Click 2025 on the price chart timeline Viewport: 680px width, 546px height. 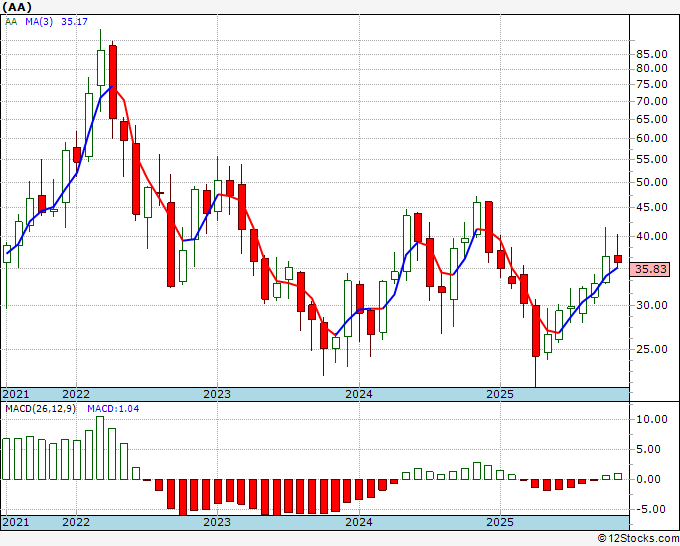500,394
